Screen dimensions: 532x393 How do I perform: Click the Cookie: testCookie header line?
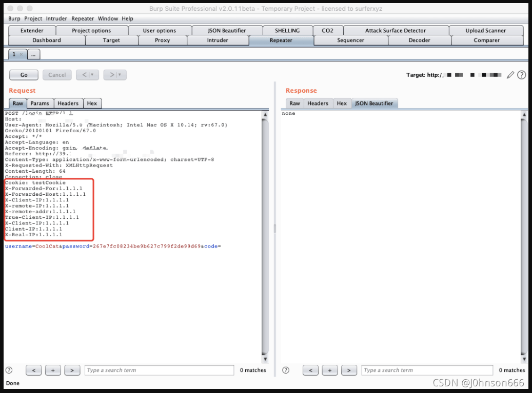(x=35, y=182)
